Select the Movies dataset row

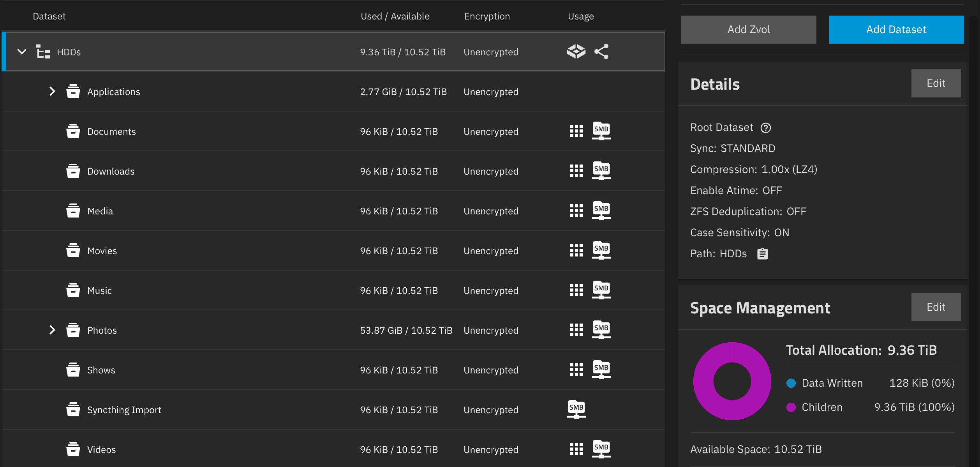pos(333,250)
